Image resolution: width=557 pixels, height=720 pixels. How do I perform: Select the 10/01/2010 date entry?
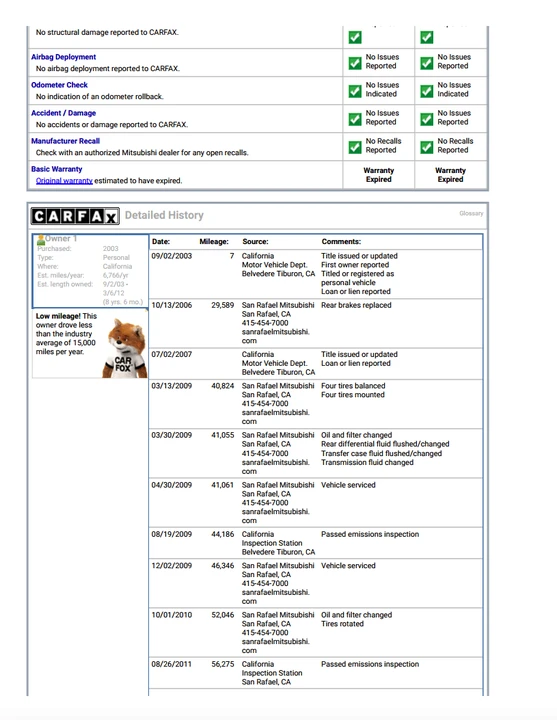pyautogui.click(x=172, y=615)
